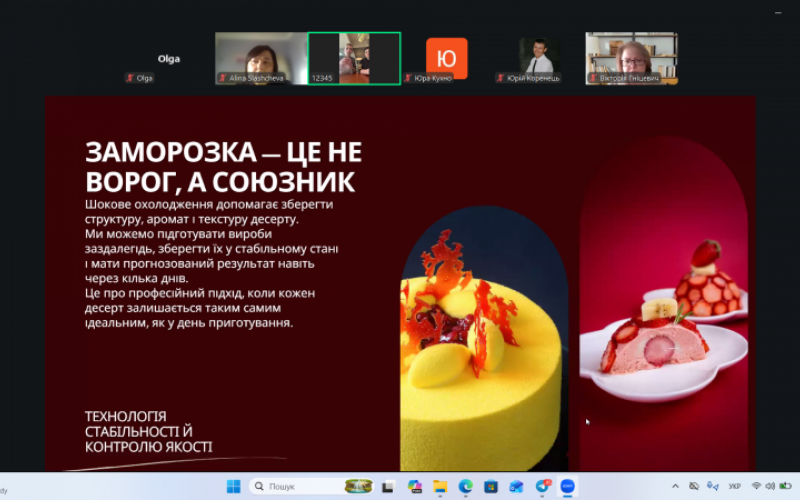This screenshot has width=800, height=500.
Task: Click the taskbar icon with the red badge
Action: click(x=543, y=486)
